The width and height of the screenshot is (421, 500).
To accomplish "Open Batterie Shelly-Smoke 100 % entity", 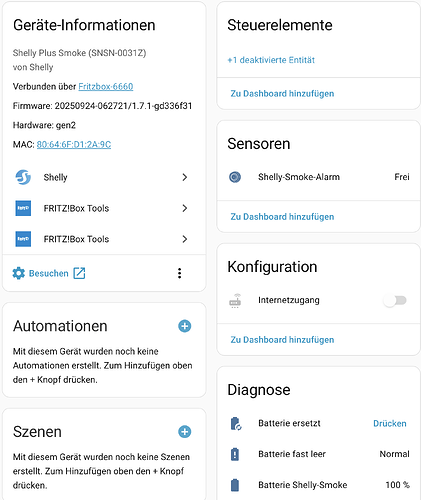I will point(319,485).
